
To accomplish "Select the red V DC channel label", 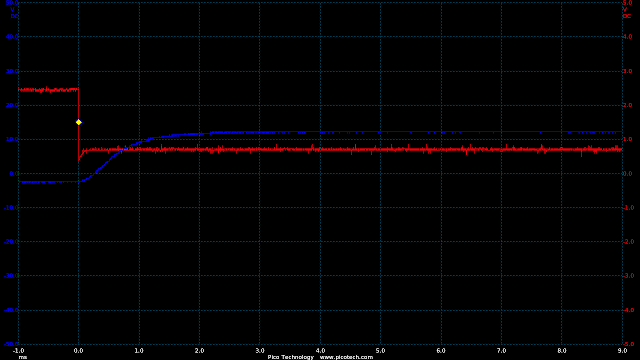I will click(x=627, y=13).
